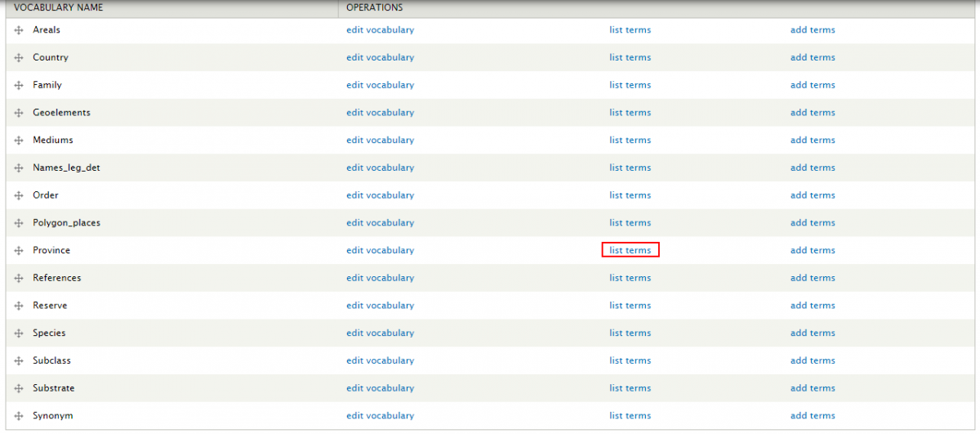Add terms to the Subclass vocabulary
980x434 pixels.
pyautogui.click(x=812, y=360)
